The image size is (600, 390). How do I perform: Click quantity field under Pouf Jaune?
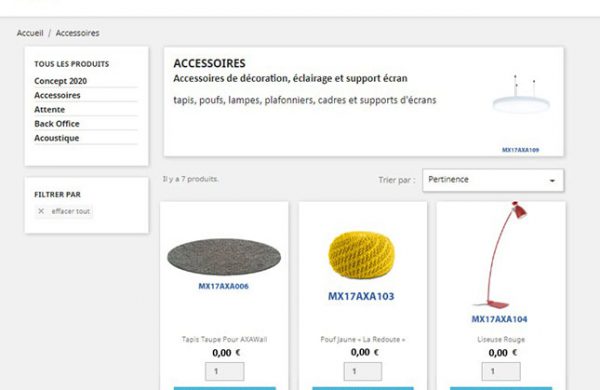coord(363,371)
